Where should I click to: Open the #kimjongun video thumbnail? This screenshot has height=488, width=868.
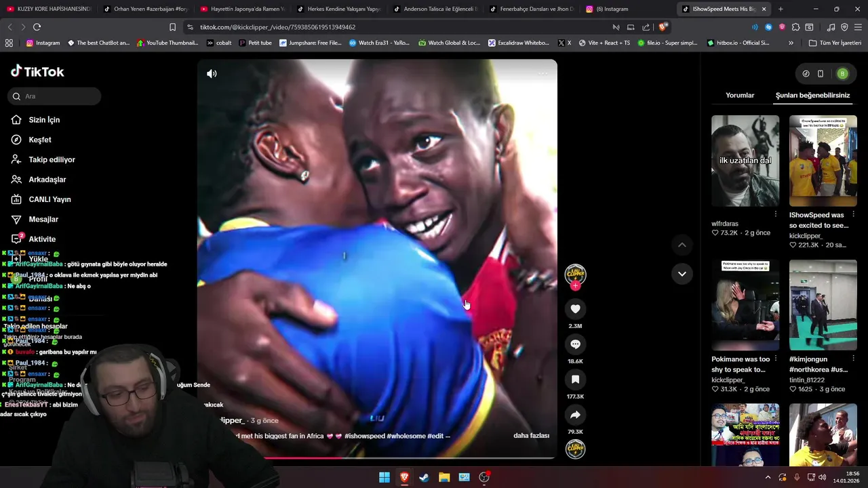(823, 305)
